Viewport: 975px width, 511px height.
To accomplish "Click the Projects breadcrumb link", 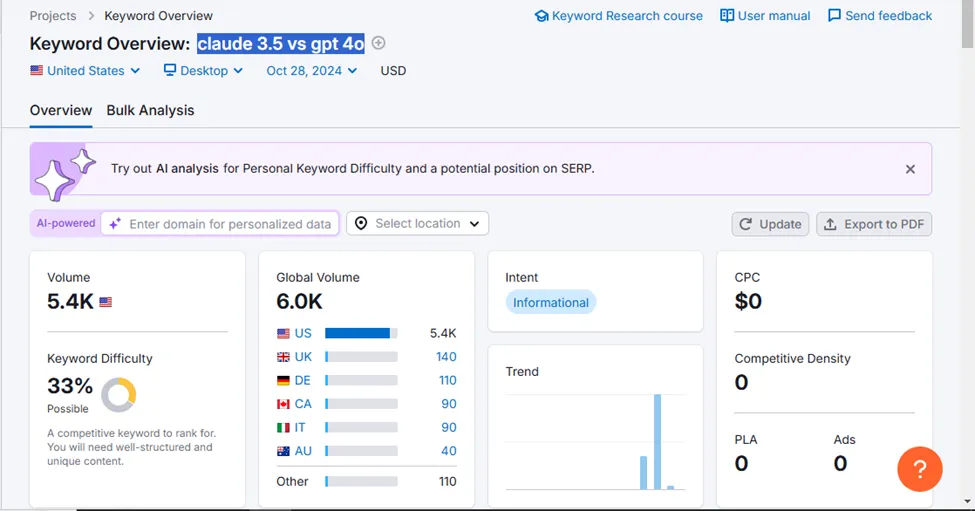I will pos(53,16).
